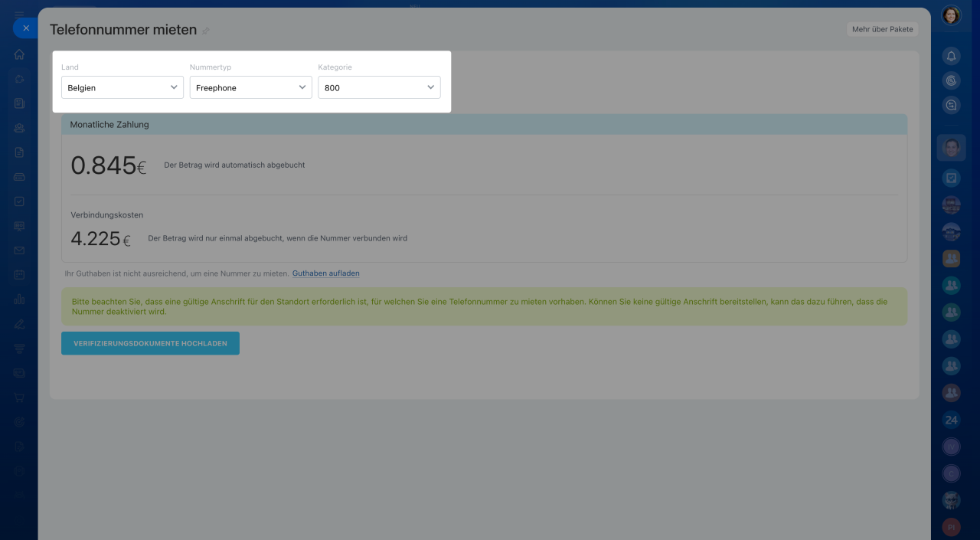Click the green address notice message
Image resolution: width=980 pixels, height=540 pixels.
coord(485,306)
